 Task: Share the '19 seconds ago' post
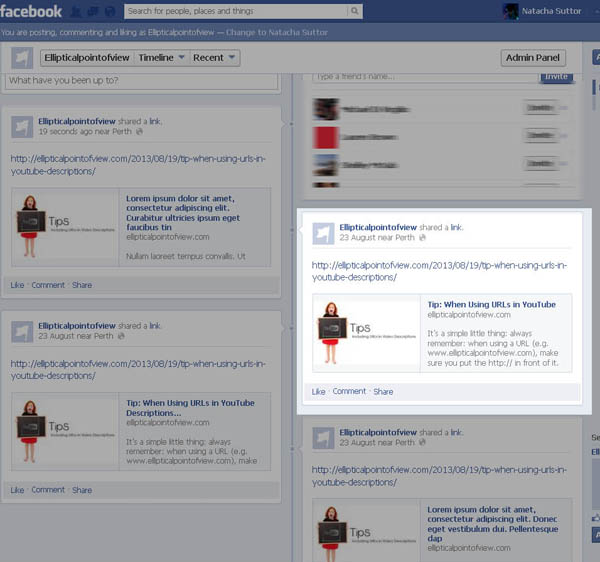point(82,285)
